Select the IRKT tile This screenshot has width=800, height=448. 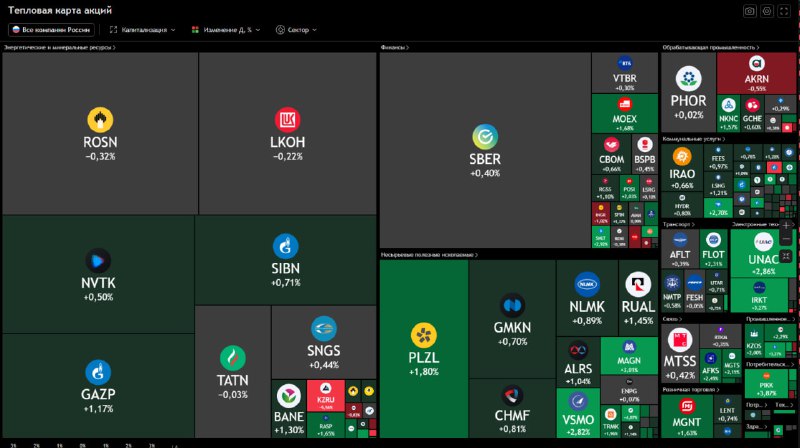pyautogui.click(x=759, y=295)
